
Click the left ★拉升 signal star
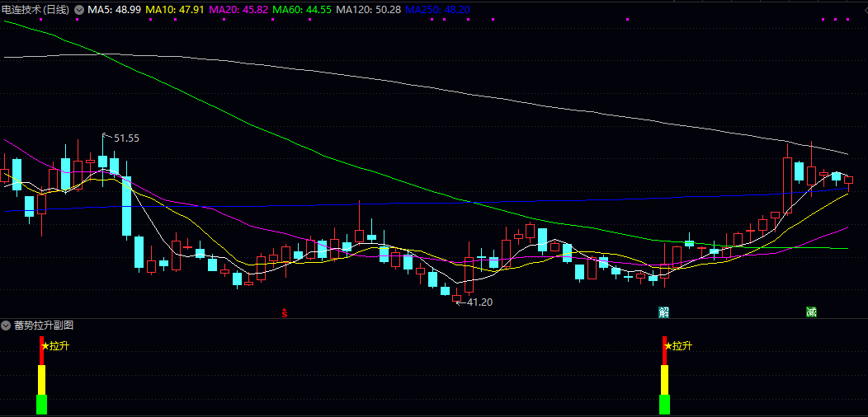(45, 346)
